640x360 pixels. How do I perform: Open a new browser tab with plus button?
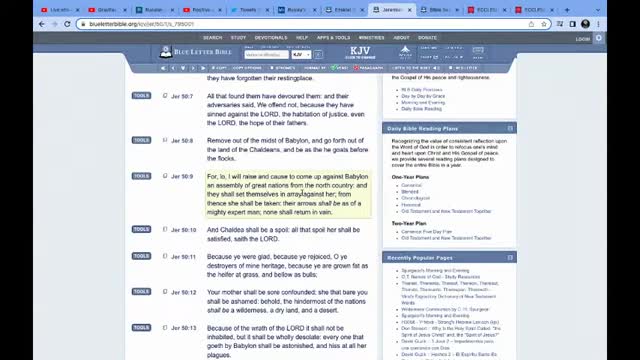click(x=567, y=10)
